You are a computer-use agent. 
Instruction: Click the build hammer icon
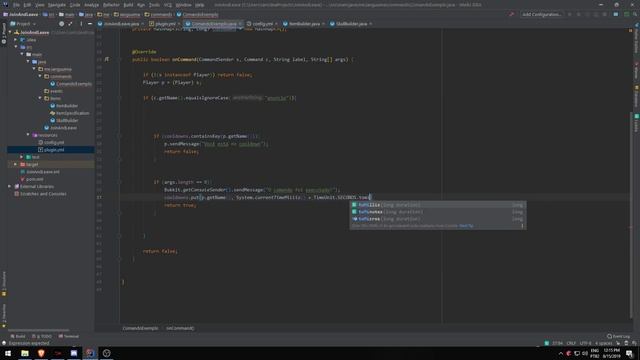[x=511, y=14]
